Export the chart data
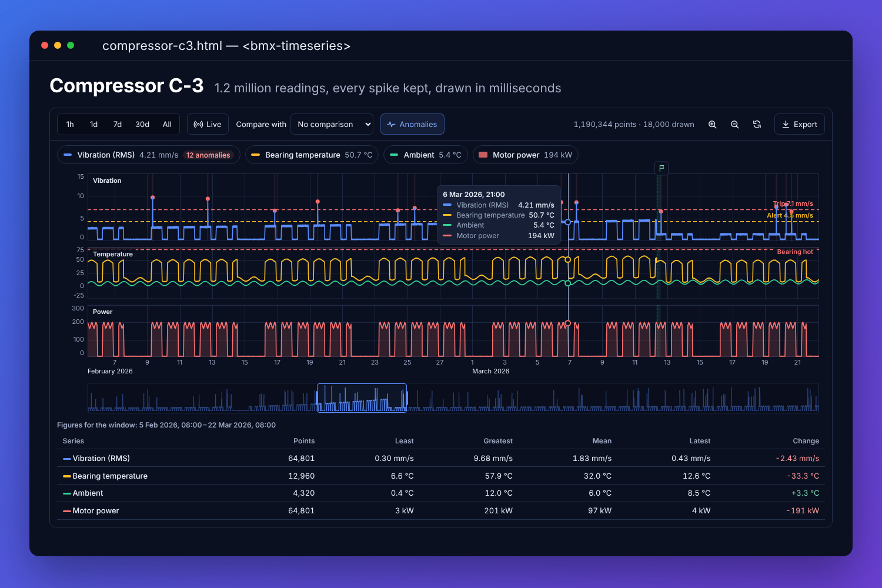The height and width of the screenshot is (588, 882). coord(800,125)
